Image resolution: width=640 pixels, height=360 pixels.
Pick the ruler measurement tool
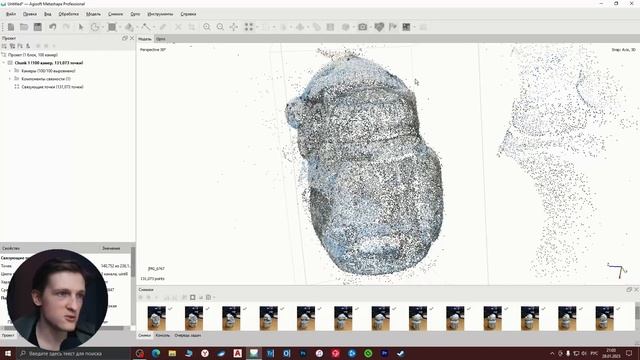(146, 27)
